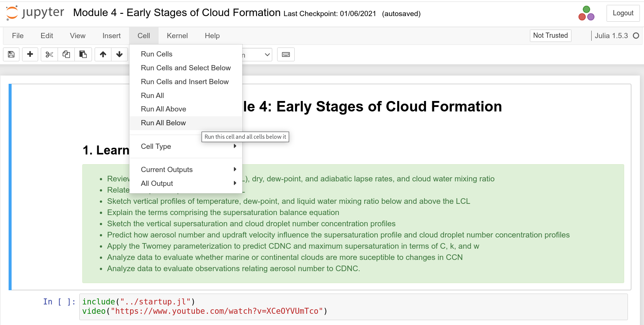Move selected cell down arrow
644x325 pixels.
[119, 55]
